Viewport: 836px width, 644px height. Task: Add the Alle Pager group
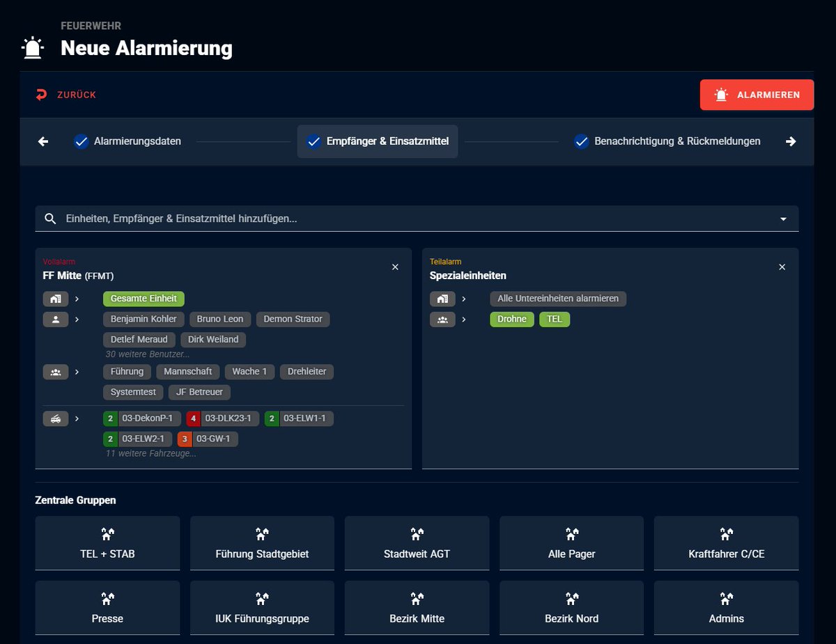coord(571,543)
